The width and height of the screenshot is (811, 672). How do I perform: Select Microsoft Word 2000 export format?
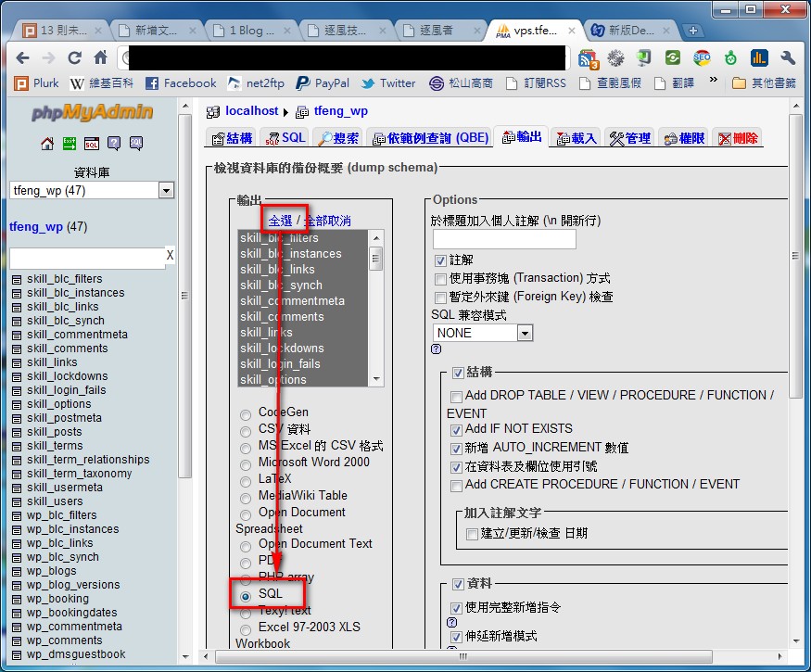[246, 464]
